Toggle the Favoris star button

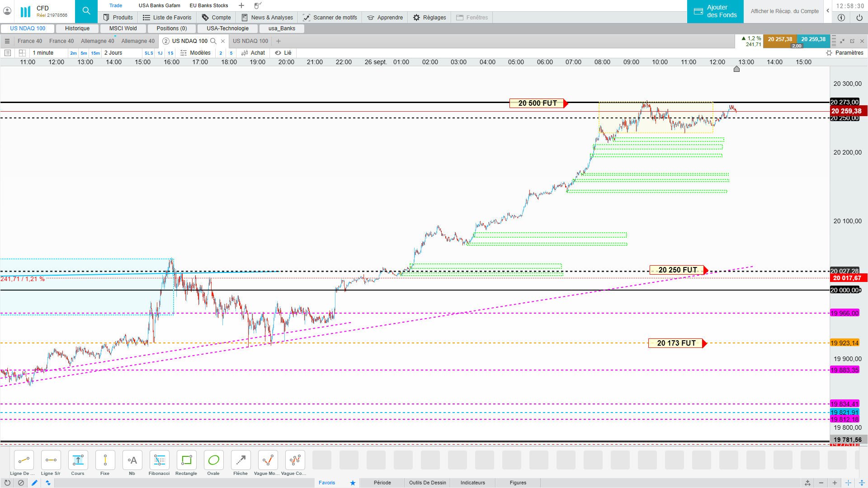point(353,483)
